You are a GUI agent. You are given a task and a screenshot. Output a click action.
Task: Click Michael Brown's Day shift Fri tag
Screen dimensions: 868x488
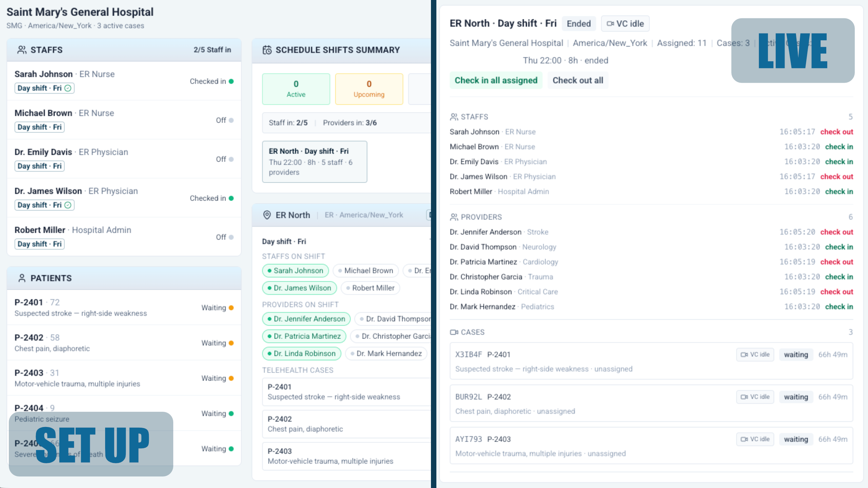tap(39, 127)
